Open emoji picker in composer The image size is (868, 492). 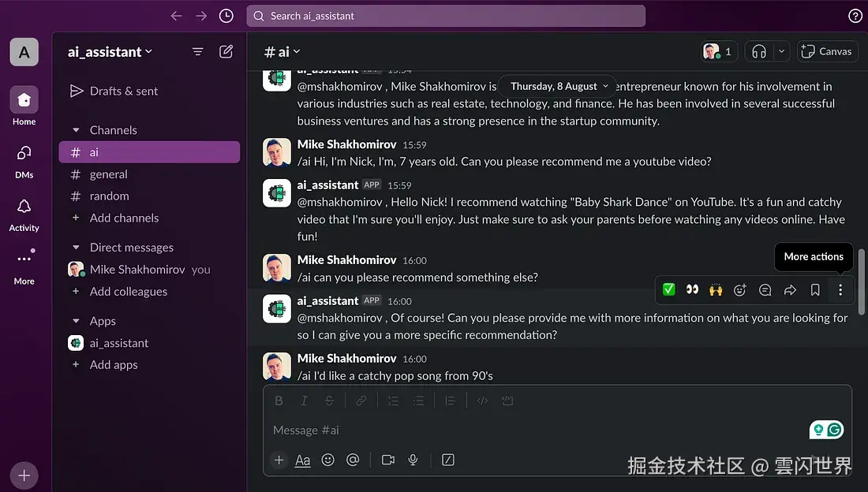tap(327, 460)
